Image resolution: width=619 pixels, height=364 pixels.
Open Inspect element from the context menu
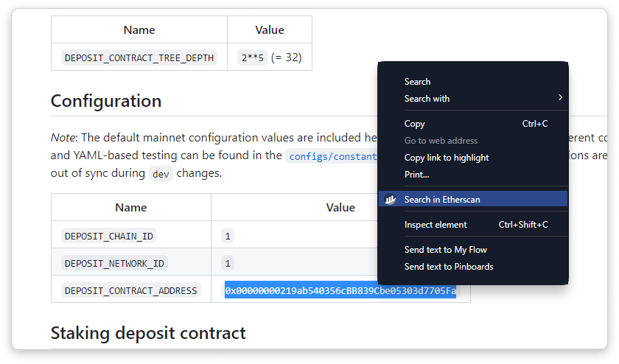point(436,225)
